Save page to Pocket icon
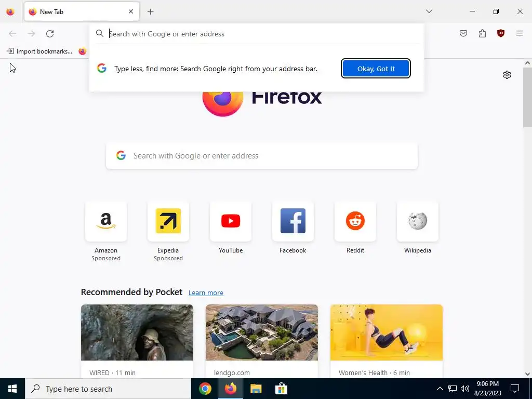Viewport: 532px width, 399px height. coord(463,33)
